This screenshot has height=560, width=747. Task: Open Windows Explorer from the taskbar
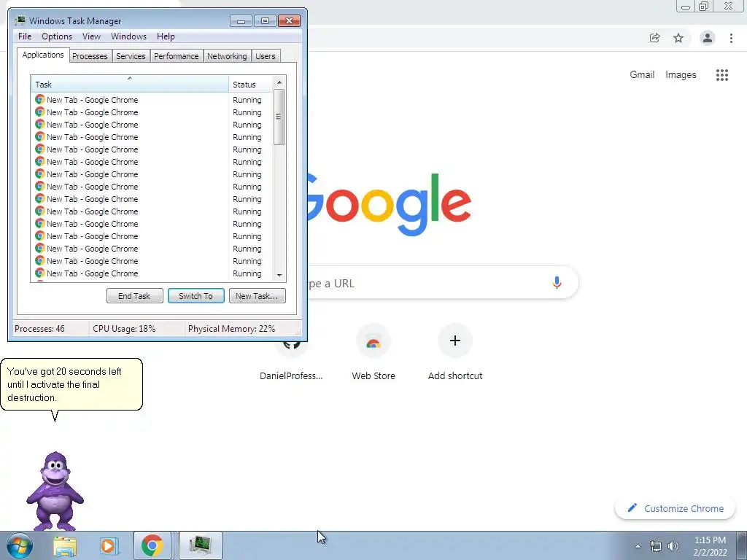(x=65, y=545)
